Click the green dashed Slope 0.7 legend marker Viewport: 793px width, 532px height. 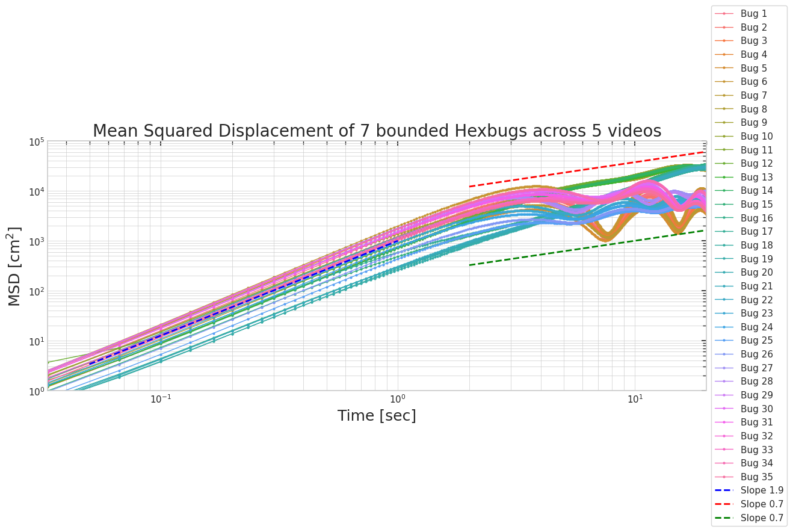pyautogui.click(x=724, y=518)
